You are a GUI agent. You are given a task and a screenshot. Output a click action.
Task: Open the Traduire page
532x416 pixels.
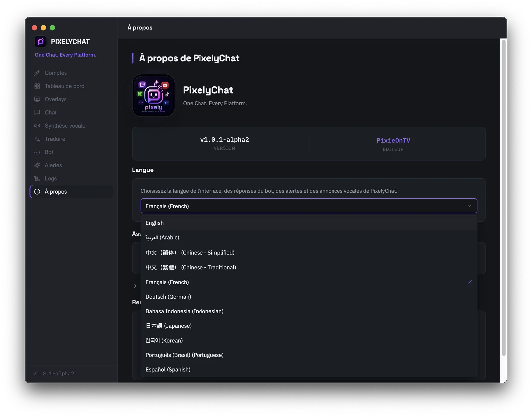(x=71, y=139)
